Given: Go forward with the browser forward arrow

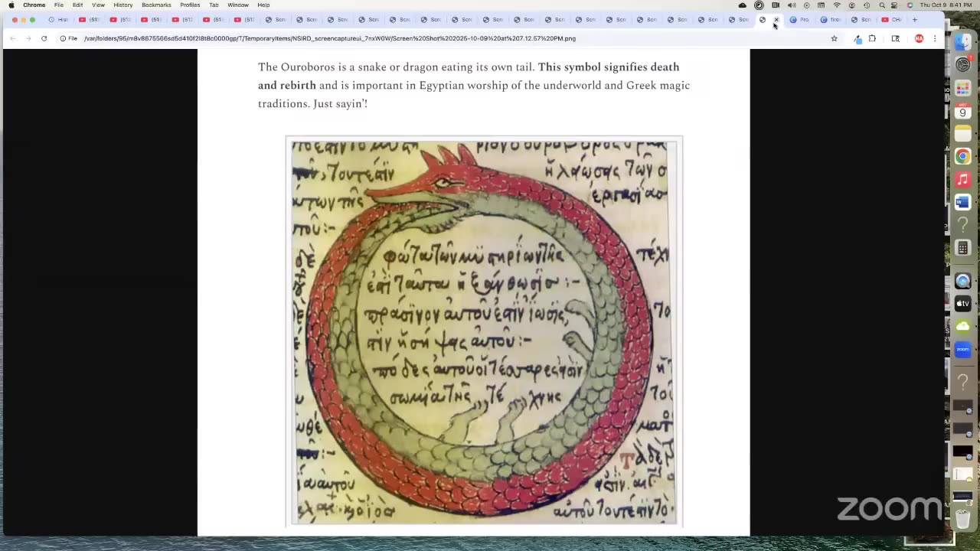Looking at the screenshot, I should [28, 38].
